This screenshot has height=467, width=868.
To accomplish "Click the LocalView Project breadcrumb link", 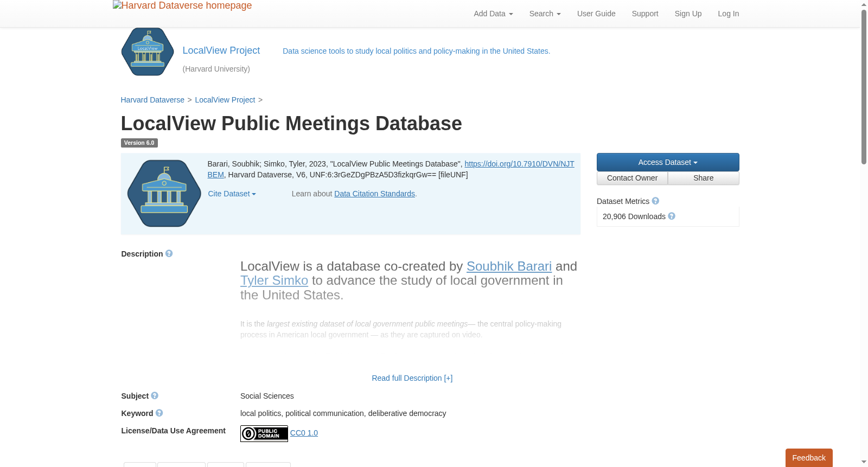I will (x=225, y=100).
